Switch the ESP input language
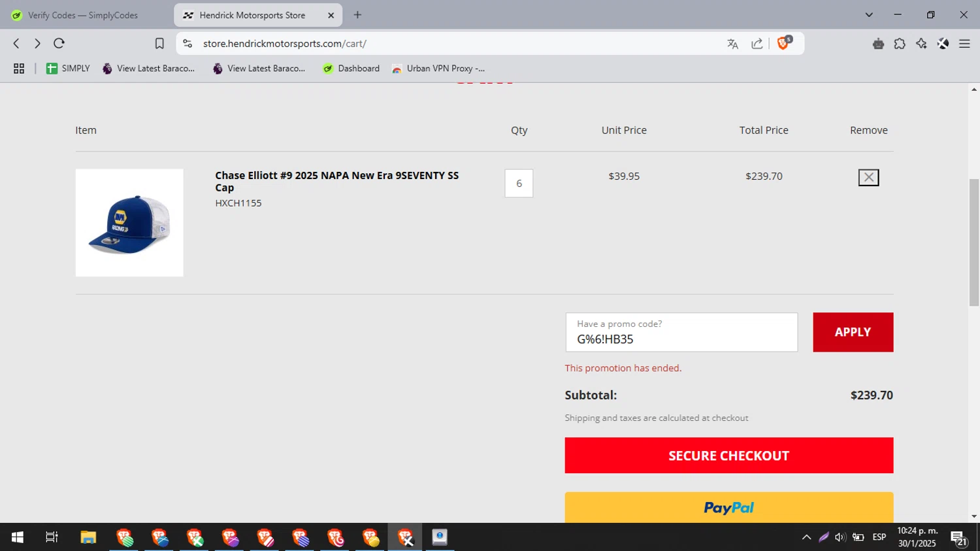This screenshot has width=980, height=551. coord(879,537)
